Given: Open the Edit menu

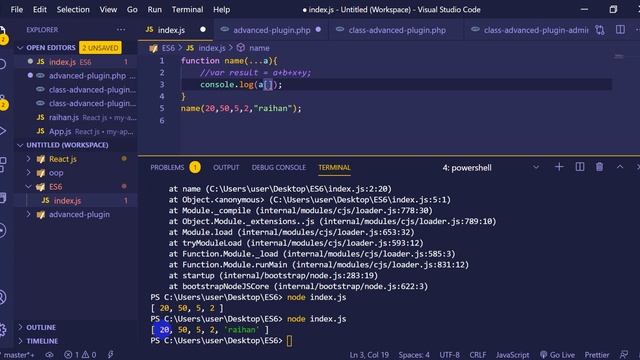Looking at the screenshot, I should [40, 9].
